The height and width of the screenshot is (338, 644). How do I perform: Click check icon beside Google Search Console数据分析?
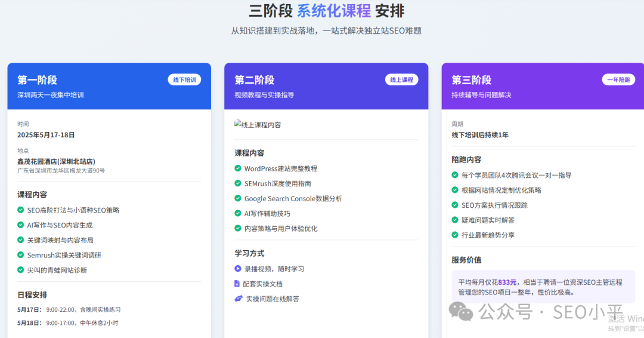[x=238, y=198]
